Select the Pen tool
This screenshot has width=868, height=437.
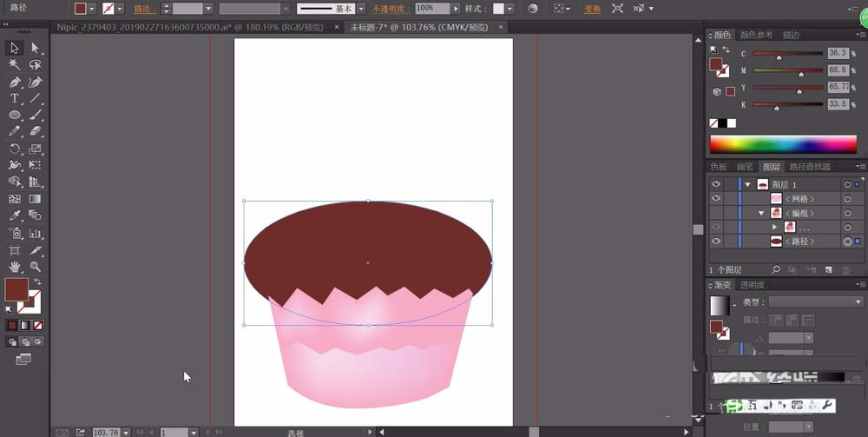[x=15, y=82]
